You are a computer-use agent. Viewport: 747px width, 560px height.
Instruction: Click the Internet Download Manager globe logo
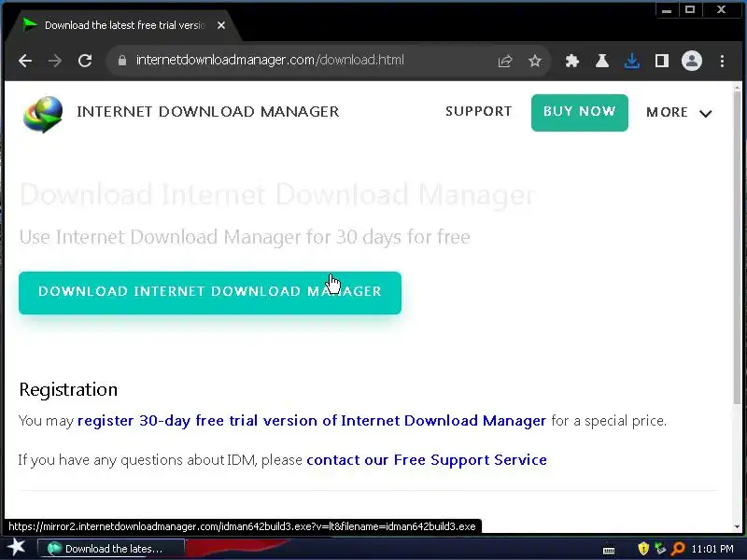coord(43,114)
